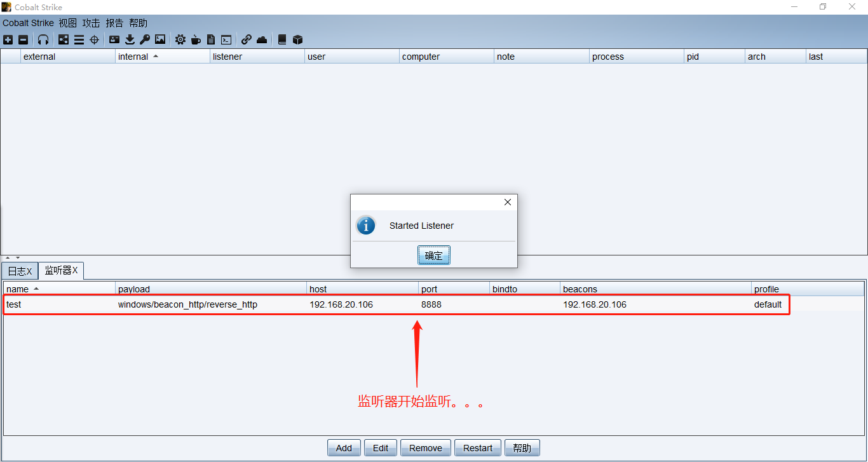The height and width of the screenshot is (462, 868).
Task: Sort sessions by the computer column header
Action: (x=447, y=57)
